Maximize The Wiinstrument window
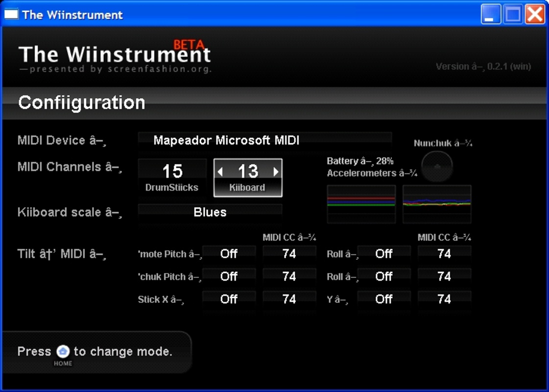The width and height of the screenshot is (549, 392). coord(513,14)
